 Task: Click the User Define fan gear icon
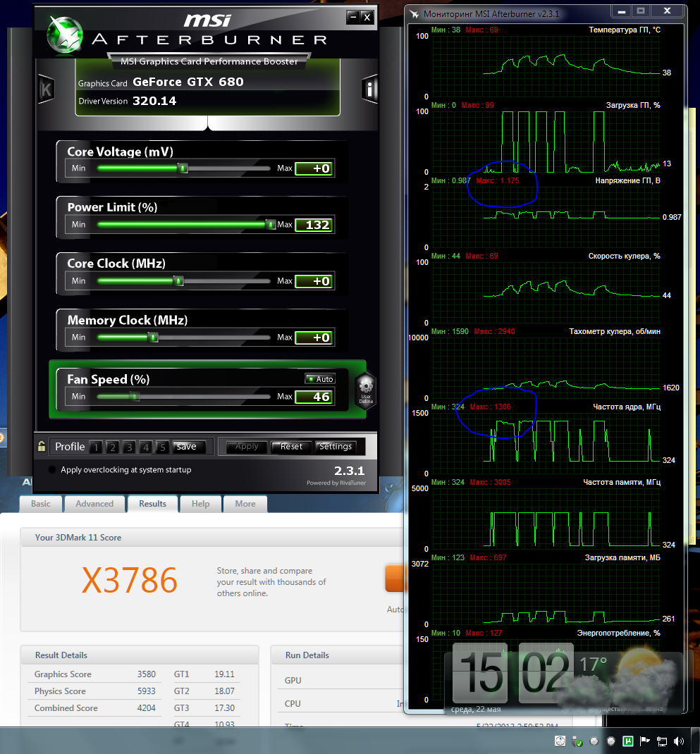tap(365, 388)
